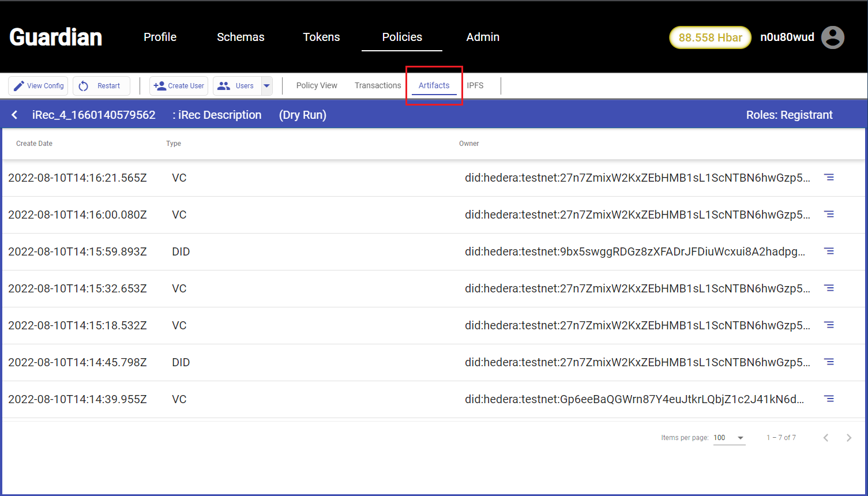The height and width of the screenshot is (496, 868).
Task: Click the owner DID starting Gp6eeBaQ
Action: point(634,399)
